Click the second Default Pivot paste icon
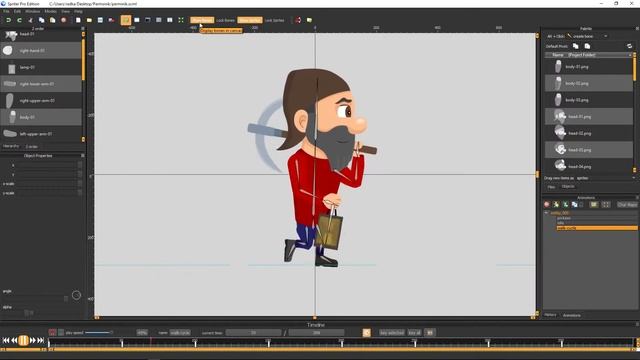 pyautogui.click(x=587, y=46)
